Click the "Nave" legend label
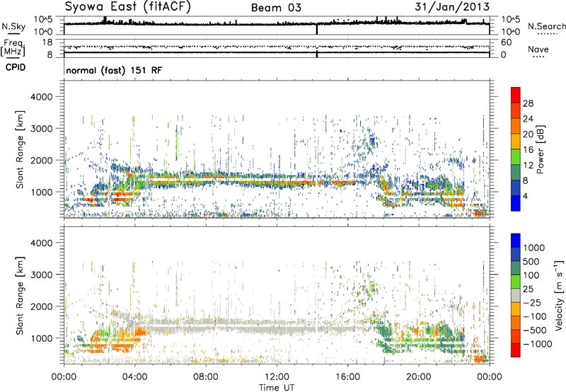 coord(538,49)
